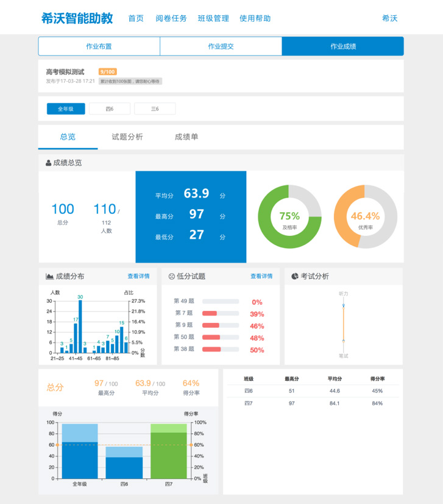
Task: Open the 作业提交 tab
Action: 221,46
